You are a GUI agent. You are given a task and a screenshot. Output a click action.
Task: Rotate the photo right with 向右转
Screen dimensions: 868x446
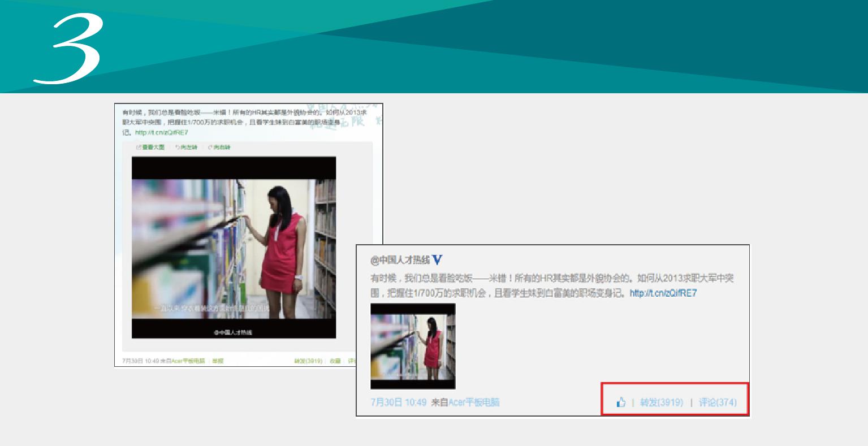coord(219,148)
